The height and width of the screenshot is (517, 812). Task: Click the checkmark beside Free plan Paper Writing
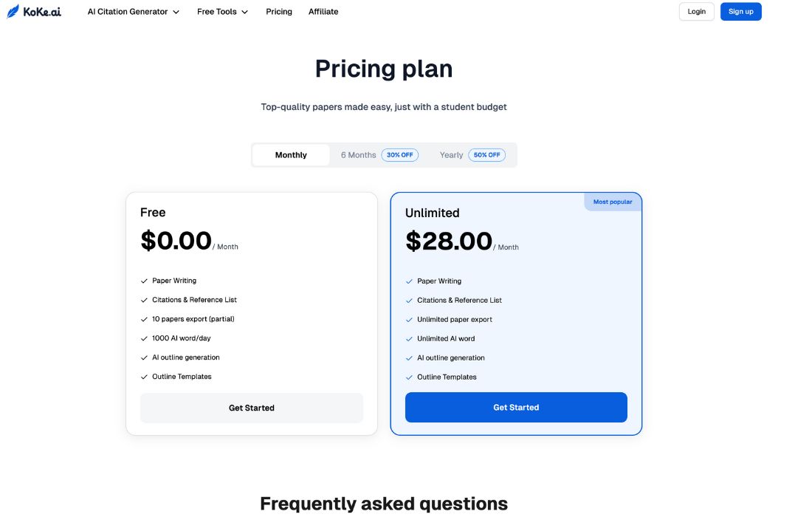tap(144, 281)
